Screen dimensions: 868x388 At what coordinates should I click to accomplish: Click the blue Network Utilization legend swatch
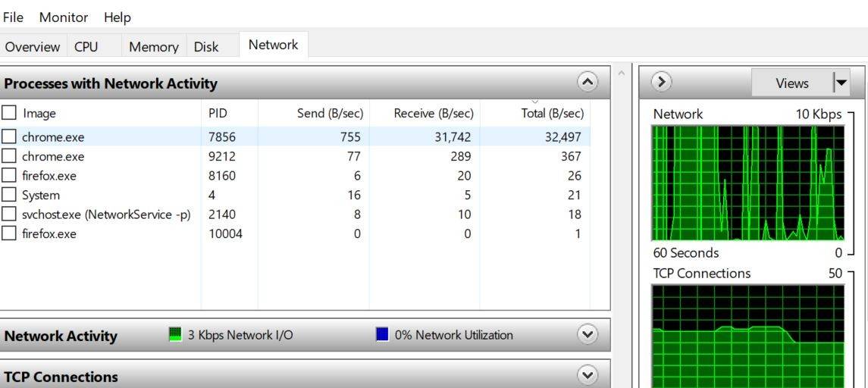pos(382,334)
